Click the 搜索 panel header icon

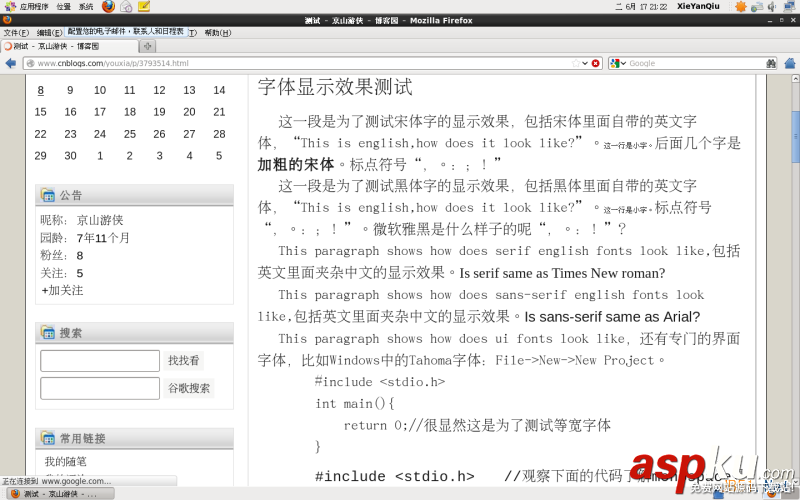(x=48, y=333)
